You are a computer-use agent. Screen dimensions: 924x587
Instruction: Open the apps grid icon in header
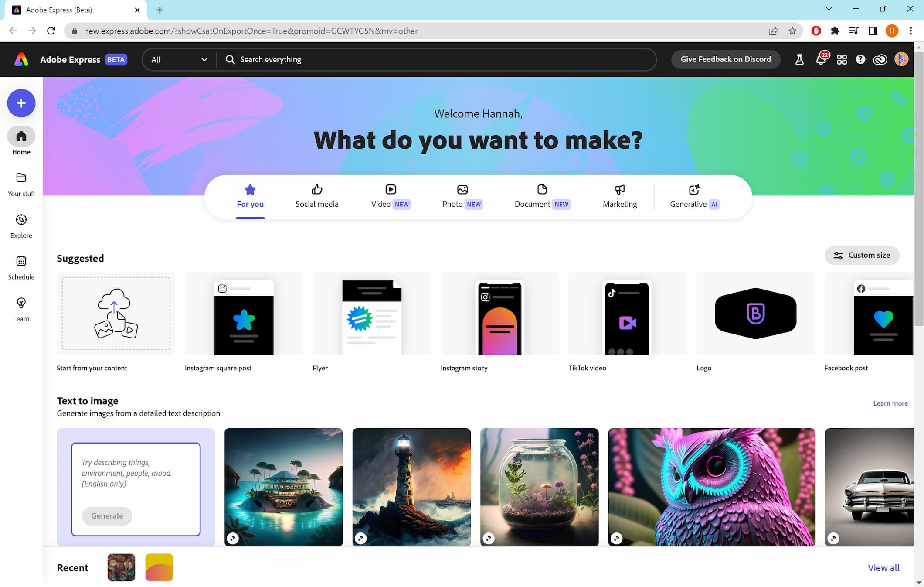842,59
